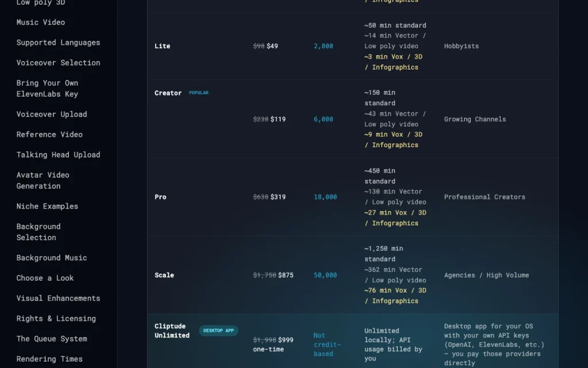This screenshot has height=368, width=588.
Task: Click '~27 min Vox / 3D' text
Action: (395, 213)
